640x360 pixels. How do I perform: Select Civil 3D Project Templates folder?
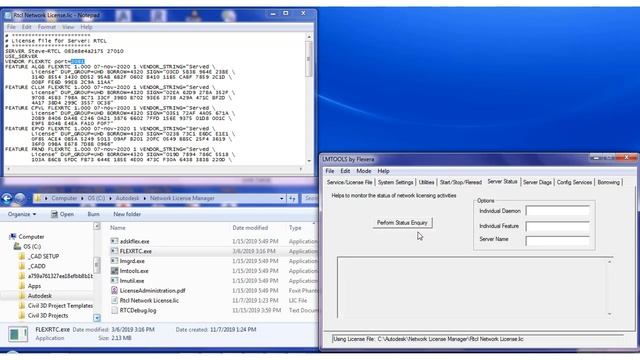(x=60, y=306)
